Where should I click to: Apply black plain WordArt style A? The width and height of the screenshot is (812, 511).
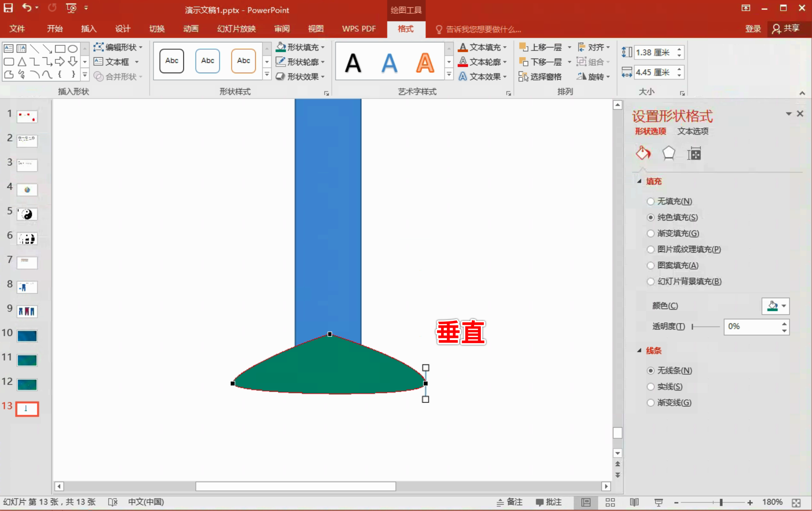click(353, 63)
